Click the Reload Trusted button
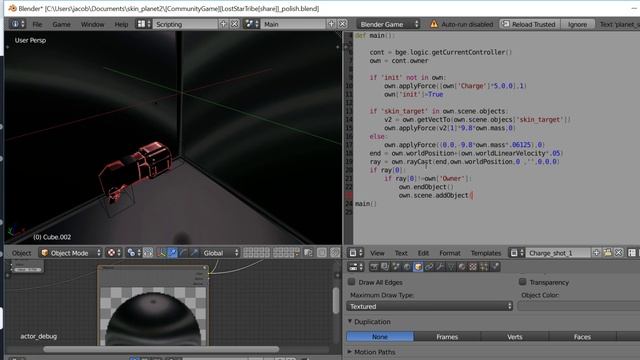Viewport: 640px width, 360px height. (530, 24)
